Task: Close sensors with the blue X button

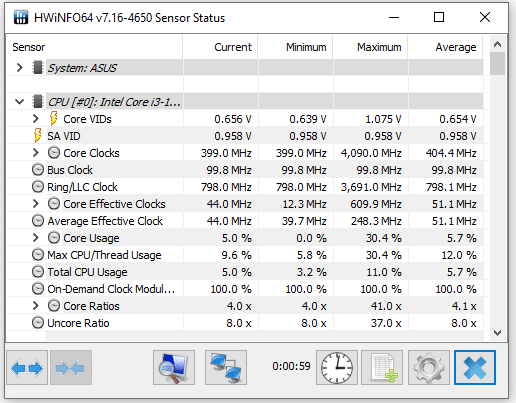Action: point(475,368)
